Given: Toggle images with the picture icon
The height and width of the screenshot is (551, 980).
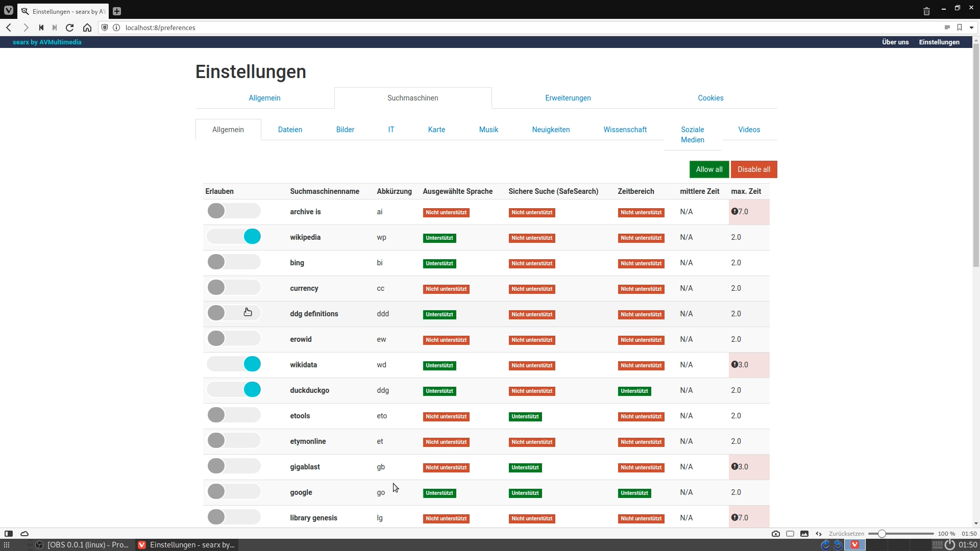Looking at the screenshot, I should 804,534.
